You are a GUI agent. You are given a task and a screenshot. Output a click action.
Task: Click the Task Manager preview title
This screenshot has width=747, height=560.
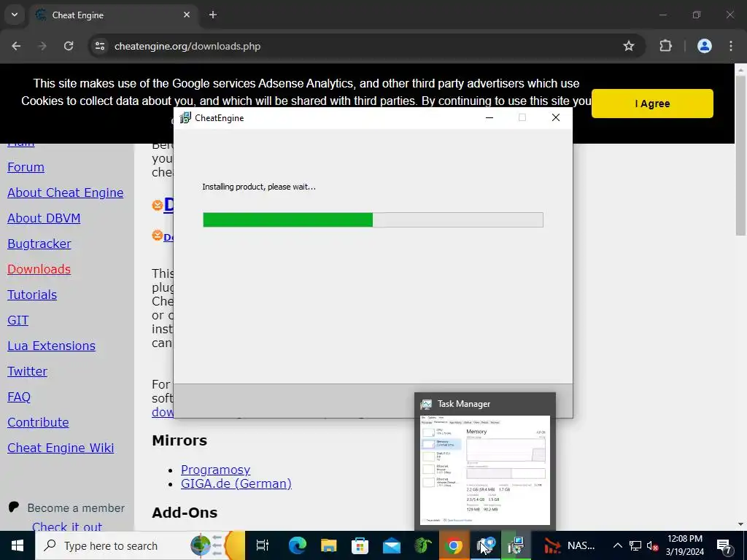(x=463, y=404)
